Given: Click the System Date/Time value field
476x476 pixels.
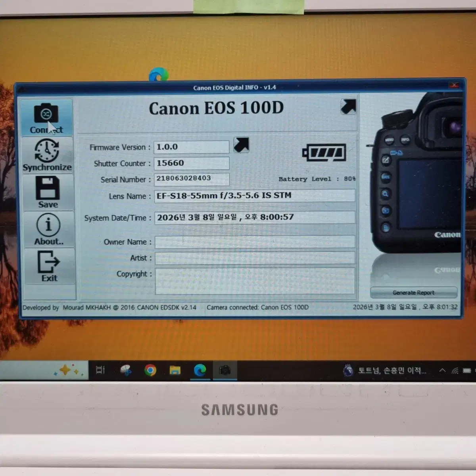Looking at the screenshot, I should (x=255, y=217).
